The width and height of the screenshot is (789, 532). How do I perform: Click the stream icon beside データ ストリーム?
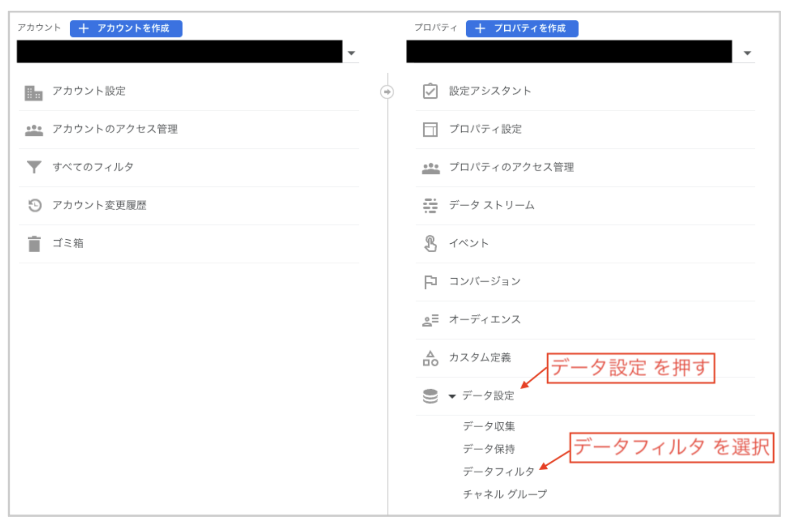coord(430,206)
